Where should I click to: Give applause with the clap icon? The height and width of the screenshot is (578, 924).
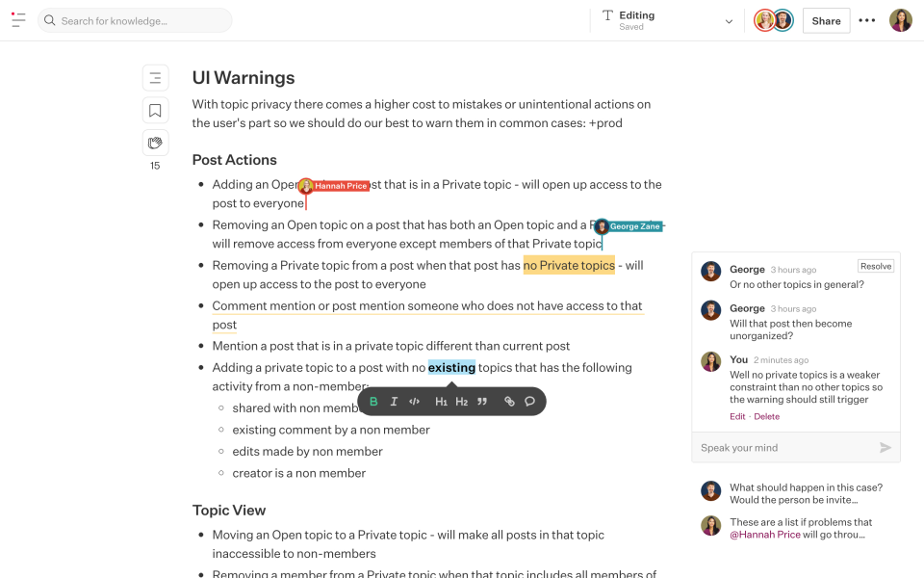(155, 142)
